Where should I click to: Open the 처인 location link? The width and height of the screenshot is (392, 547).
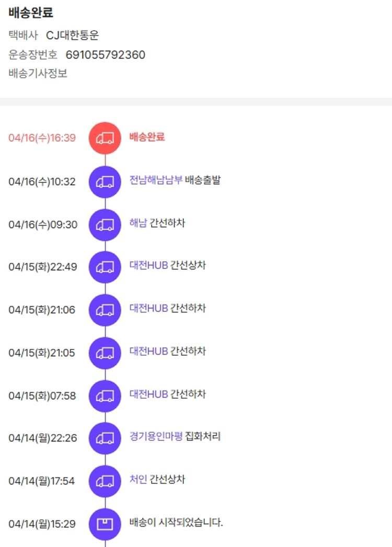138,479
